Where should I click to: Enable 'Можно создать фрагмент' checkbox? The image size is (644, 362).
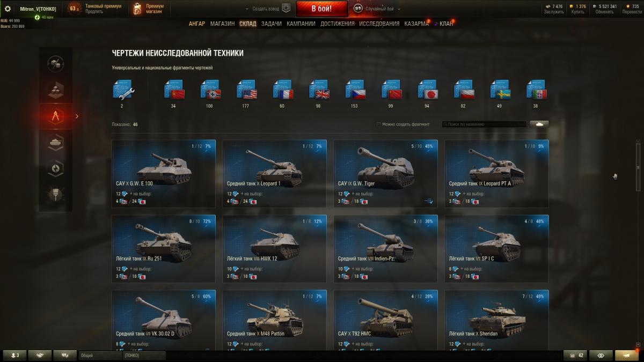[x=379, y=124]
